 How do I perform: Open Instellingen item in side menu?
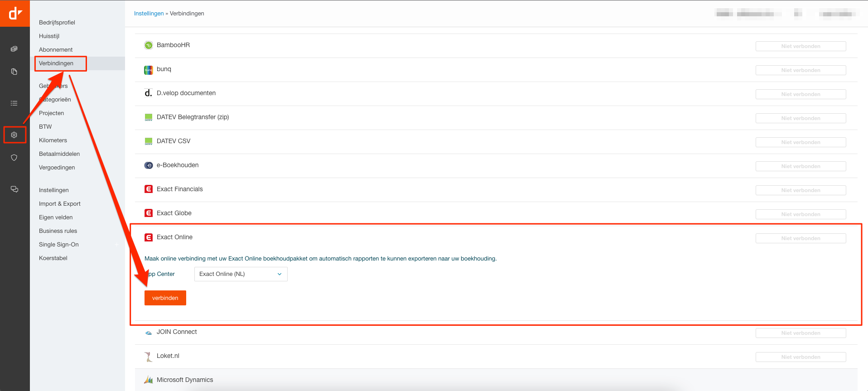pos(54,190)
